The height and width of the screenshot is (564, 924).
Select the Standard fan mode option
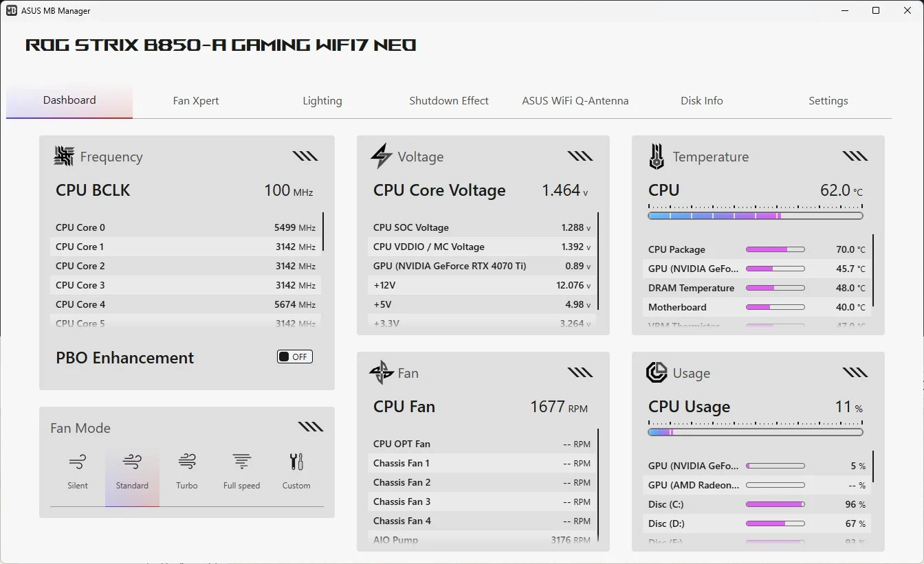point(132,471)
